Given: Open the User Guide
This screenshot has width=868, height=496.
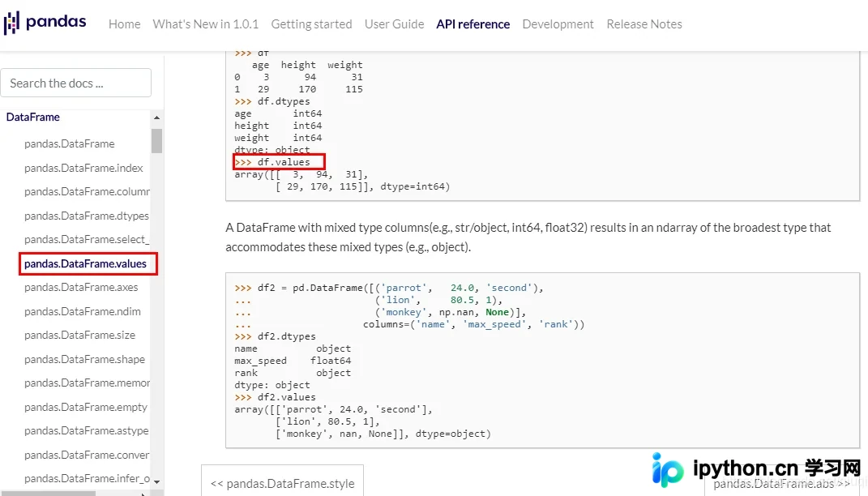Looking at the screenshot, I should point(394,24).
